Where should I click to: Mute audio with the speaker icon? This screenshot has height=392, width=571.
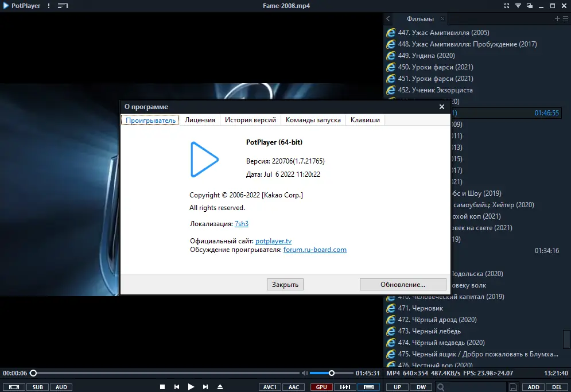pyautogui.click(x=304, y=373)
